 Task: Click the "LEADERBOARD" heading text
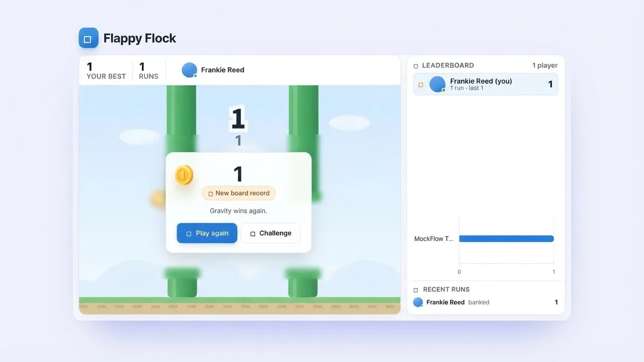448,65
